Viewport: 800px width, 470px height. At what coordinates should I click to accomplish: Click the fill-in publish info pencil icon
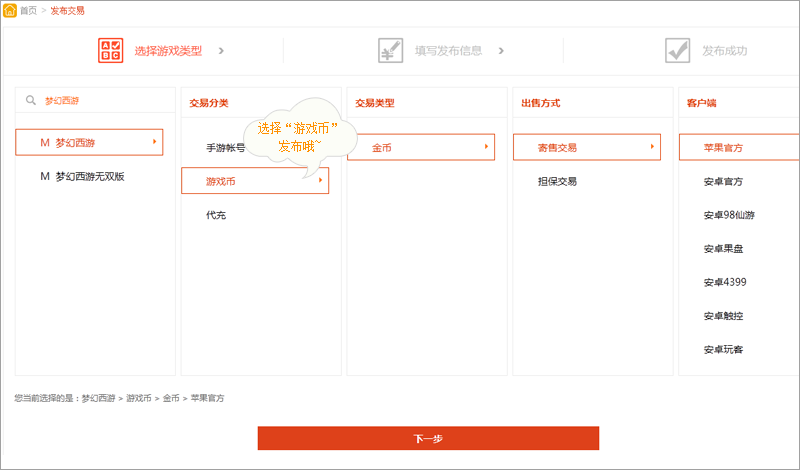(390, 50)
